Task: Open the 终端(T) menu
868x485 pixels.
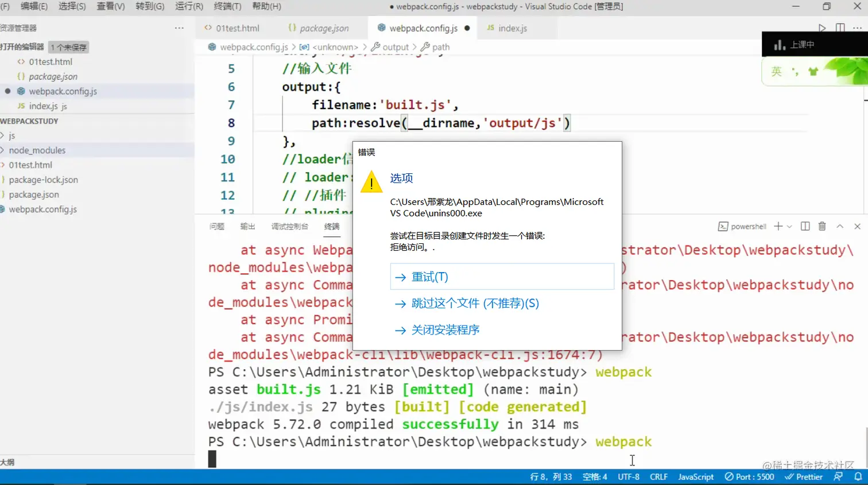Action: click(x=227, y=6)
